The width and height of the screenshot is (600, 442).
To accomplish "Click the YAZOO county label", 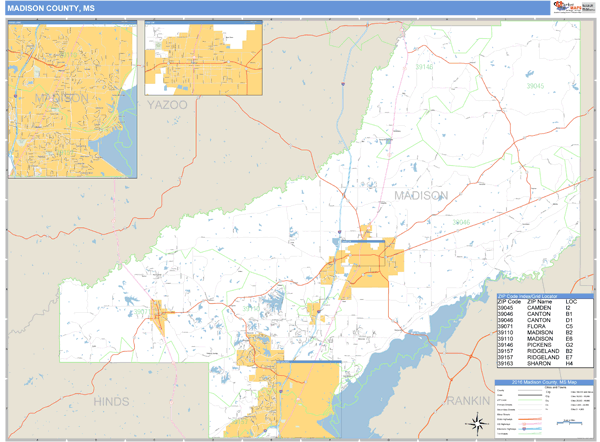I will pos(167,104).
